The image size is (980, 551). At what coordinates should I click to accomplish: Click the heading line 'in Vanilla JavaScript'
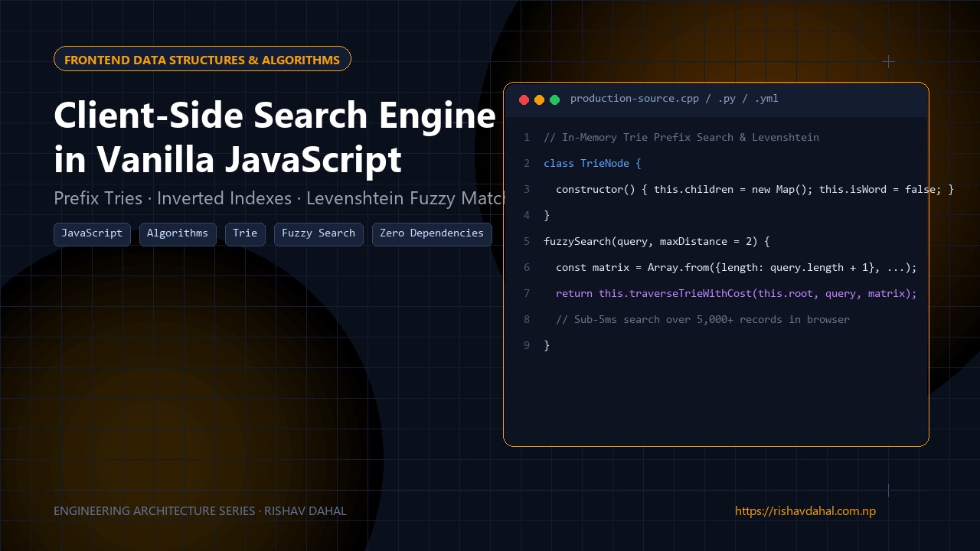coord(227,159)
